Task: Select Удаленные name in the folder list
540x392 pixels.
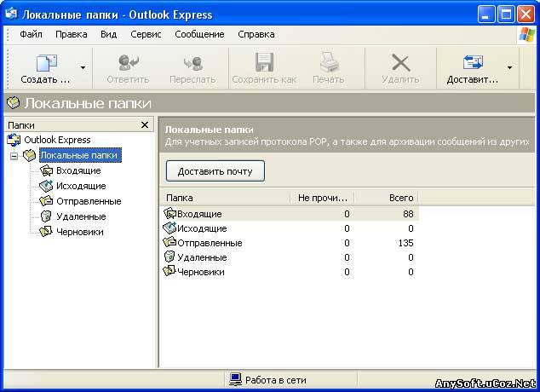Action: pos(202,257)
